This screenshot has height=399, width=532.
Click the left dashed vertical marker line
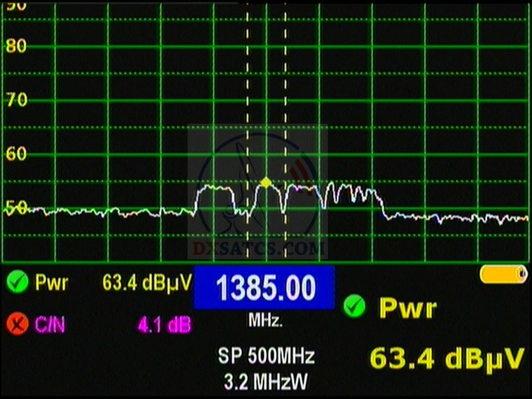click(248, 104)
